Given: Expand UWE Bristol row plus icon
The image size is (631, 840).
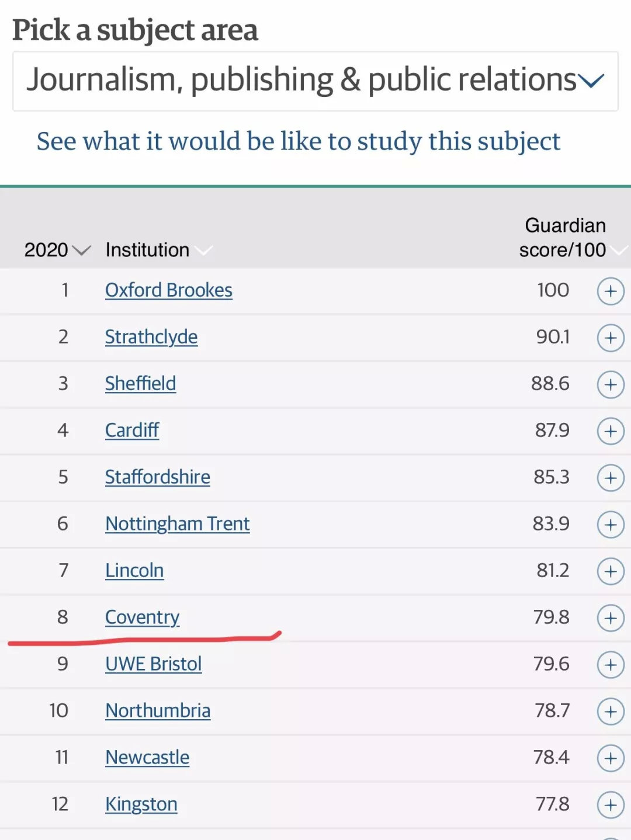Looking at the screenshot, I should pos(611,665).
